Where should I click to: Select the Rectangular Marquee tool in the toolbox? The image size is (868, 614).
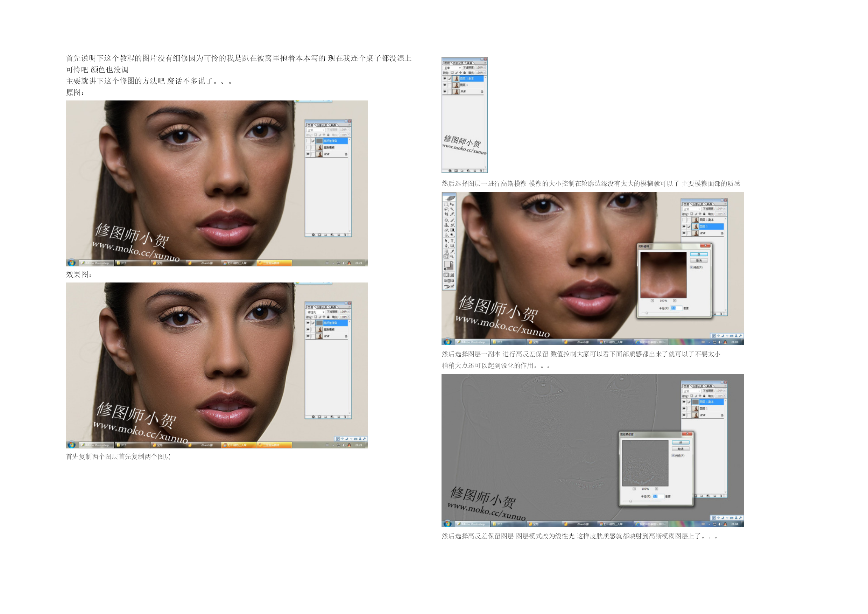point(446,204)
